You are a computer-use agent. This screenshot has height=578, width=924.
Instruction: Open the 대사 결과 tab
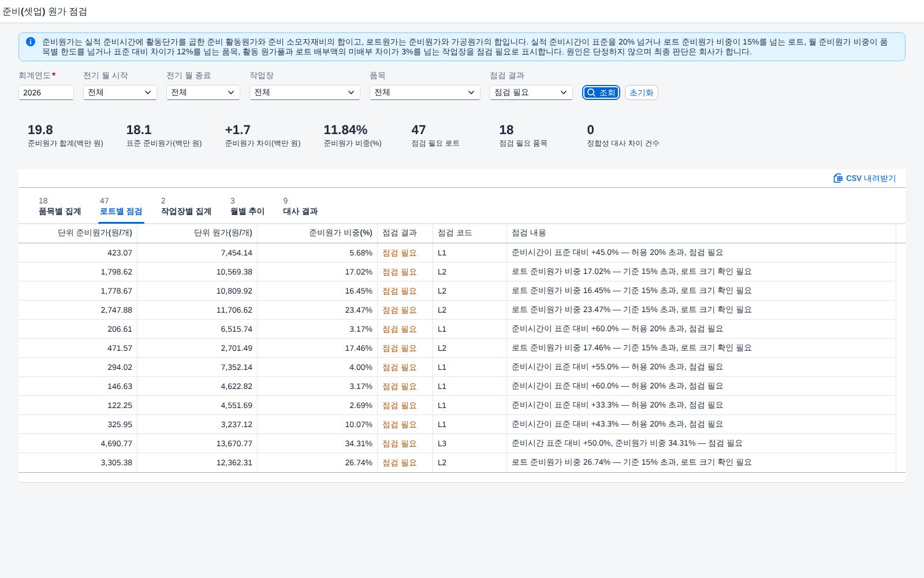tap(300, 206)
